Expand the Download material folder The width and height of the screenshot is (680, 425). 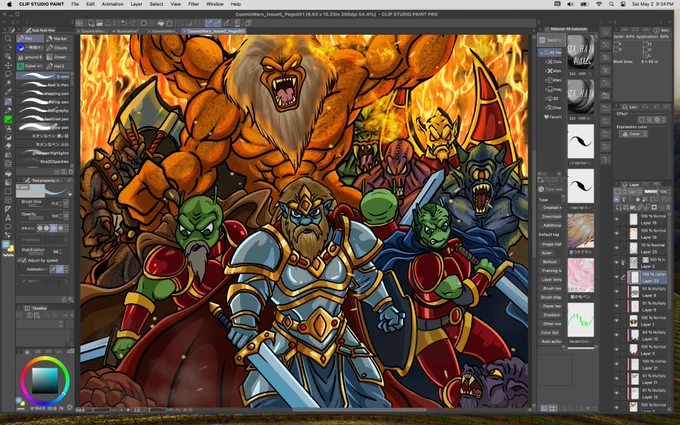click(546, 108)
